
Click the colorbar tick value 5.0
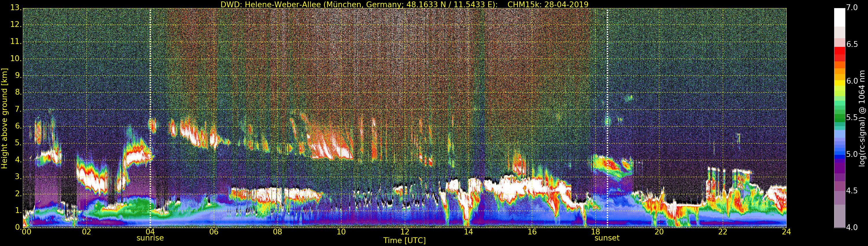pos(852,154)
